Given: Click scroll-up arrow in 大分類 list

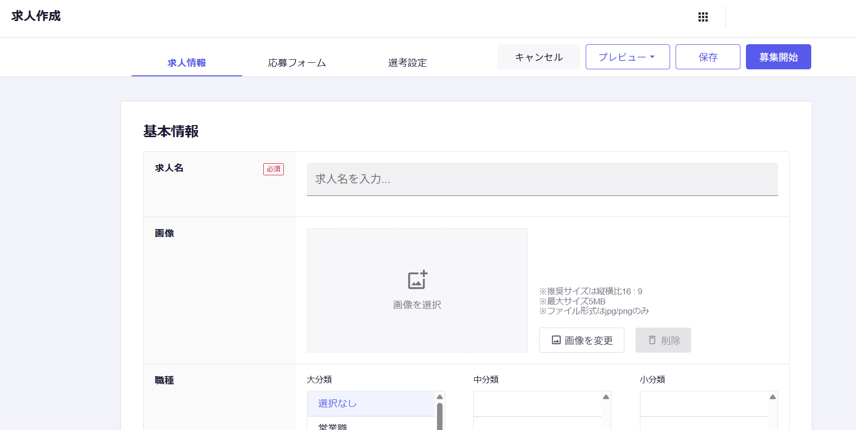Looking at the screenshot, I should pos(440,397).
